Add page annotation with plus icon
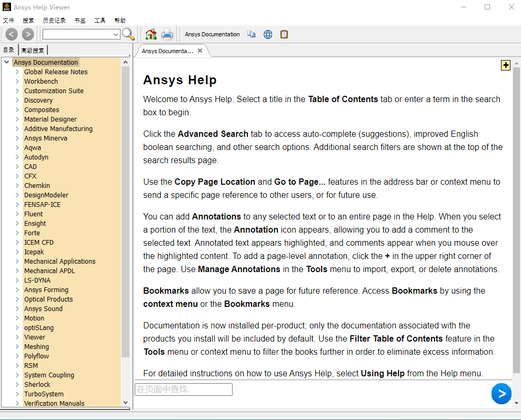The width and height of the screenshot is (521, 420). tap(506, 65)
